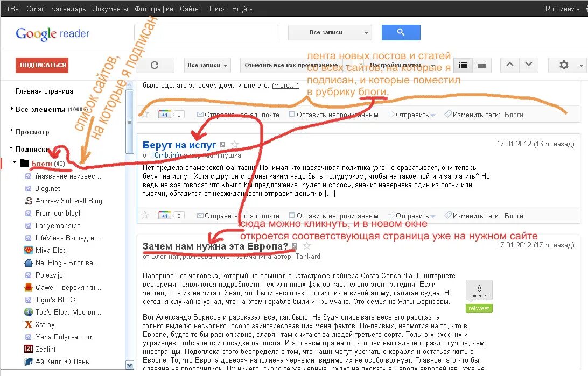The width and height of the screenshot is (588, 376).
Task: Star the post 'Берут на испуг'
Action: [235, 145]
